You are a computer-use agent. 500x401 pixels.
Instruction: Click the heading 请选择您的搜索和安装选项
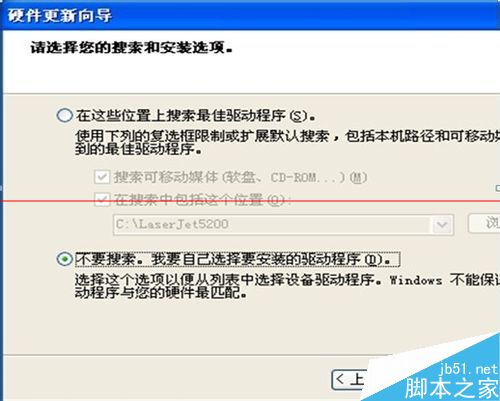132,48
